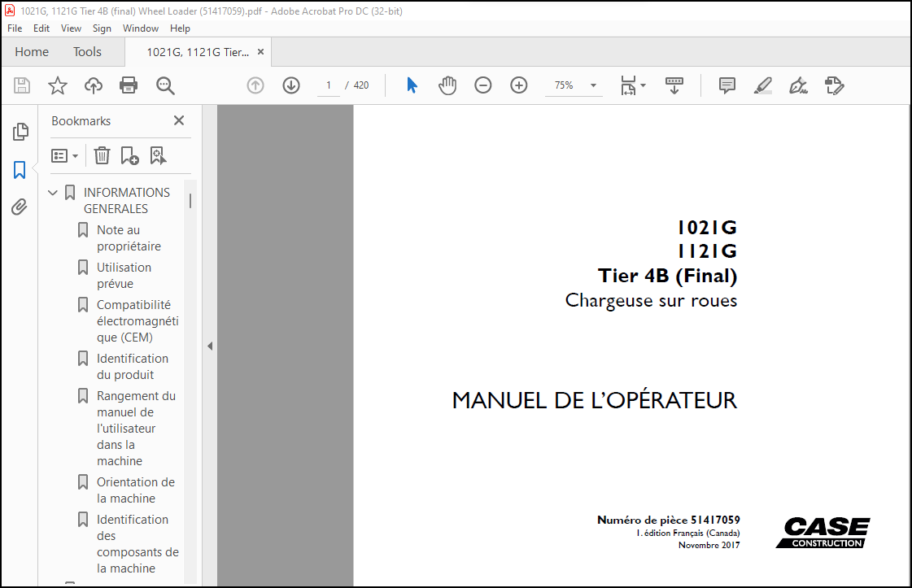Open Rangement du manuel de l'utilisateur bookmark
This screenshot has height=588, width=912.
136,428
